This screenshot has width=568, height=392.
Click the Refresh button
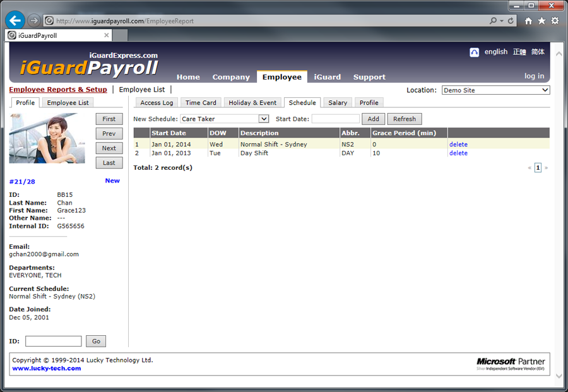click(x=405, y=119)
